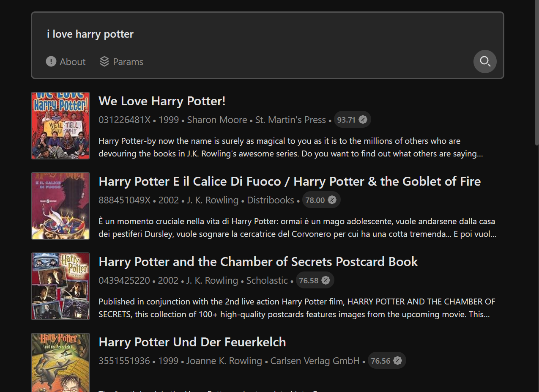This screenshot has width=539, height=392.
Task: Click ISBN 888451049X
Action: coord(124,200)
